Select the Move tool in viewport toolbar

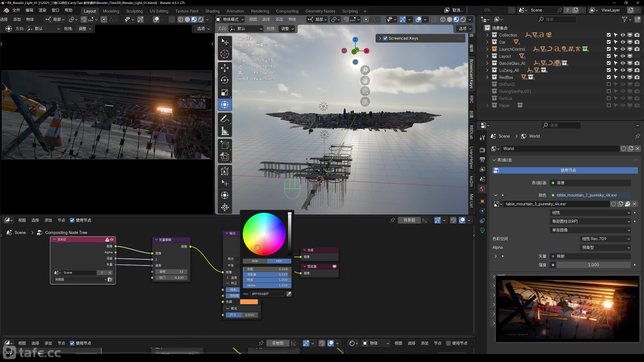pyautogui.click(x=225, y=68)
